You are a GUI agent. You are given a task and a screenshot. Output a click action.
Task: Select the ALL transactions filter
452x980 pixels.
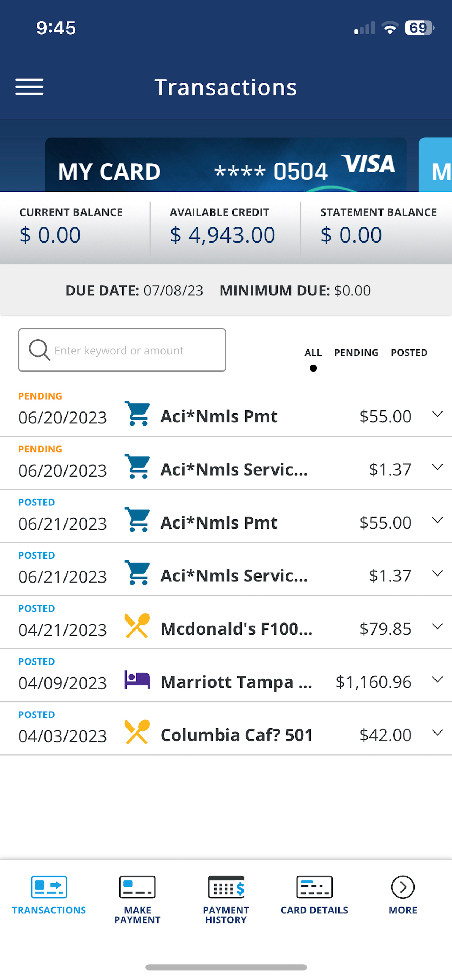pos(313,353)
